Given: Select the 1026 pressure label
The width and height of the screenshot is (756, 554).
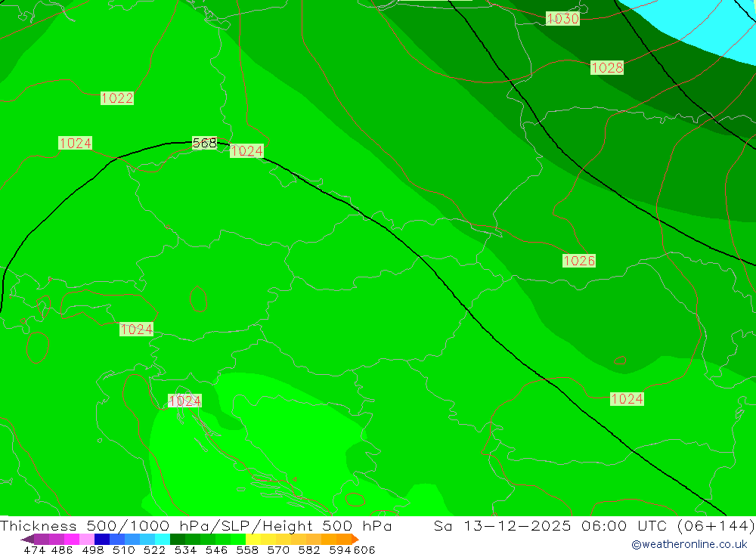Looking at the screenshot, I should pos(579,261).
